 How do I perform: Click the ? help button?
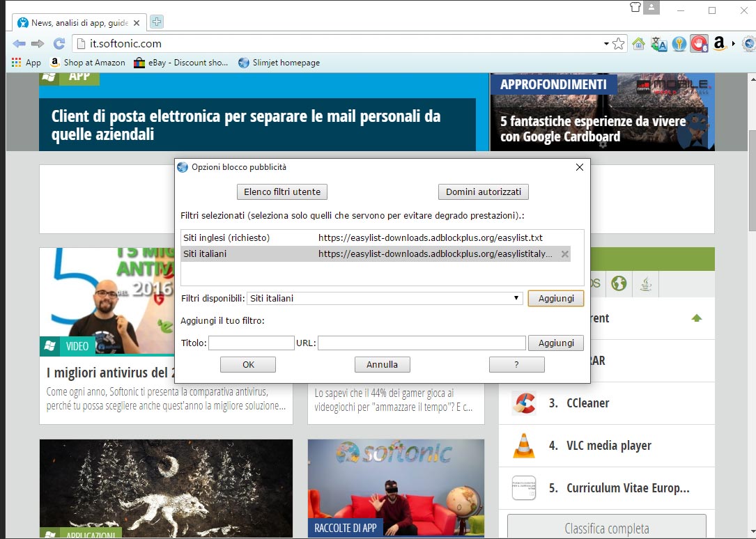tap(516, 365)
